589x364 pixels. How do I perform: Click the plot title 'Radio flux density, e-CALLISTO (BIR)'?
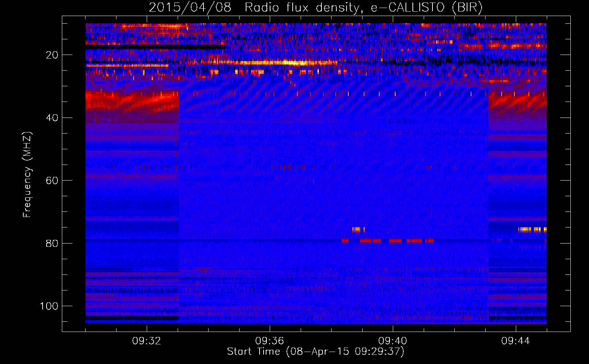point(364,7)
